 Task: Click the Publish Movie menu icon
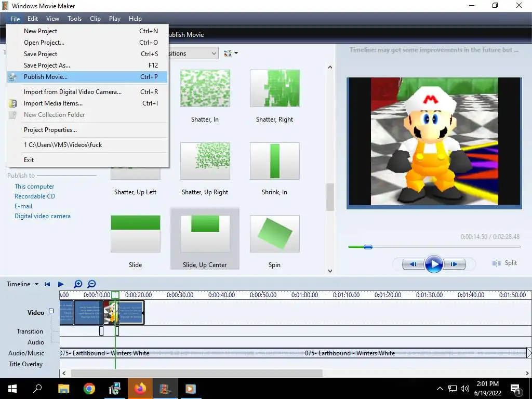(12, 77)
